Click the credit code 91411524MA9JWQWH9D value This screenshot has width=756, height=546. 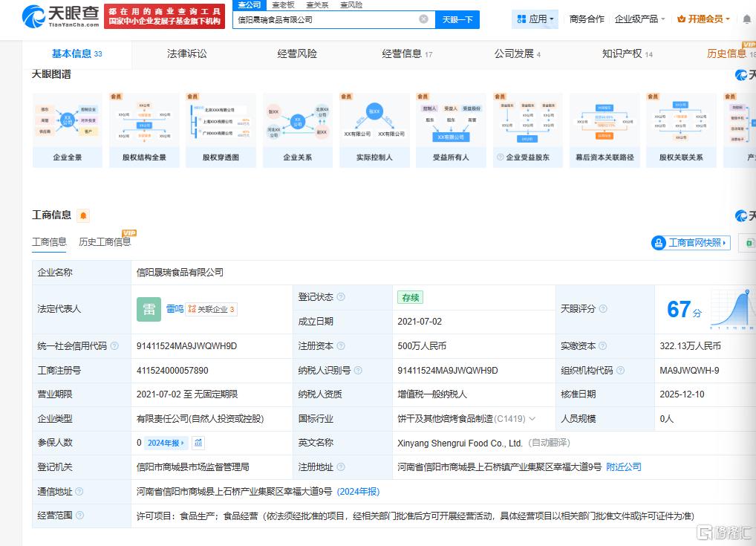[186, 346]
